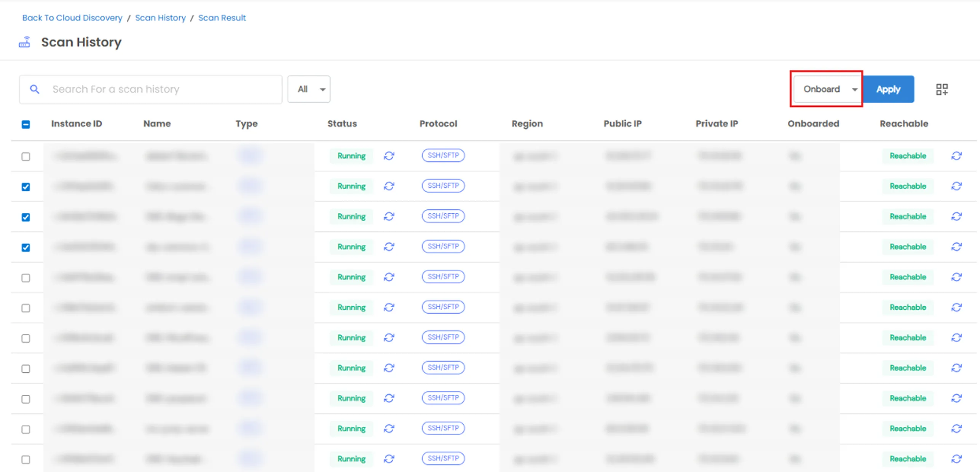
Task: Go Back To Cloud Discovery link
Action: coord(72,18)
